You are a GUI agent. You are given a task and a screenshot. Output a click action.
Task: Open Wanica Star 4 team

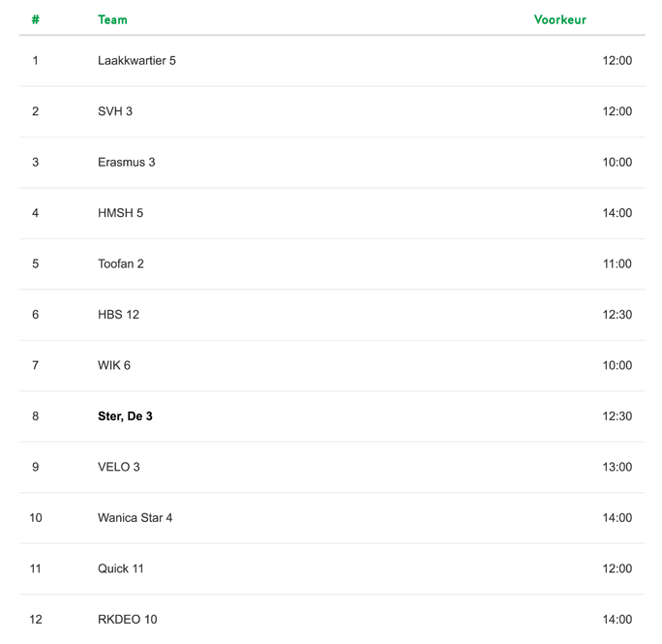(x=135, y=518)
